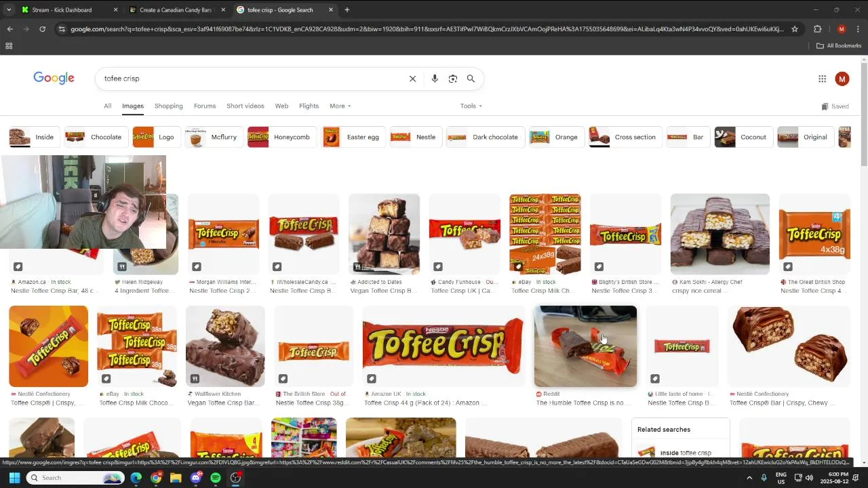Open The Great British Shop 4x38g image

[814, 234]
